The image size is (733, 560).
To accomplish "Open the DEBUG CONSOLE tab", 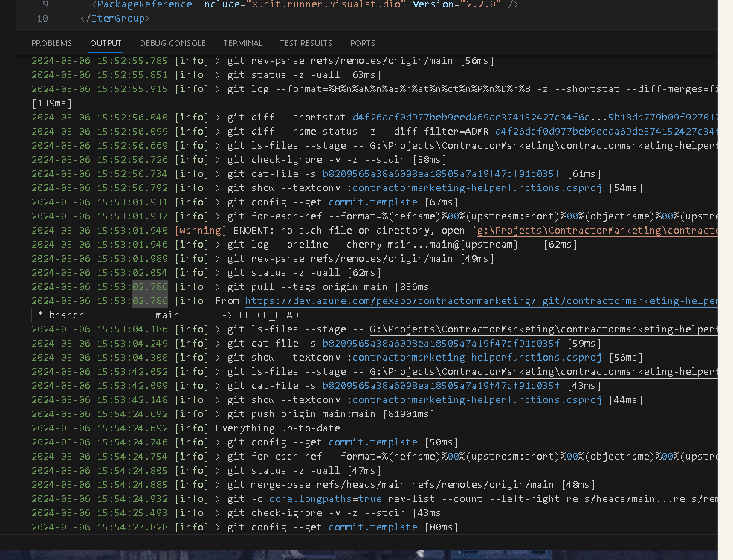I will pos(172,43).
